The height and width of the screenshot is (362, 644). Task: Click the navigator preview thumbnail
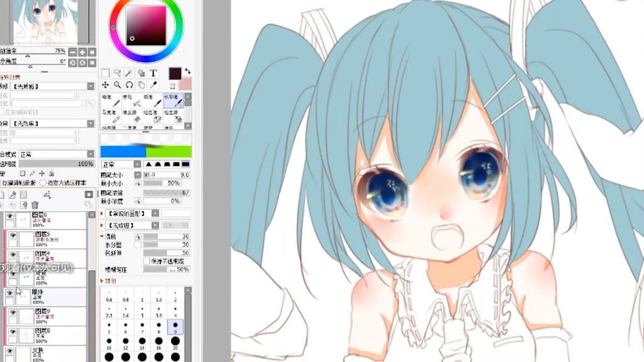coord(45,22)
